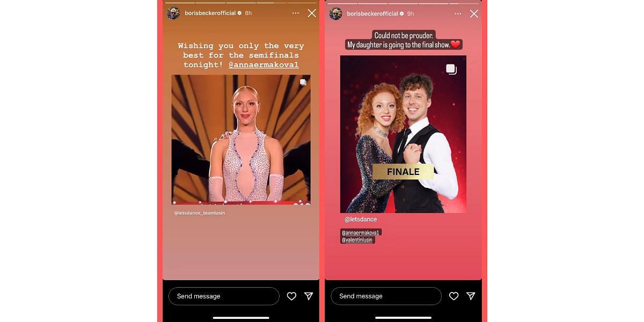Open more options on the right story
Image resolution: width=644 pixels, height=322 pixels.
458,13
